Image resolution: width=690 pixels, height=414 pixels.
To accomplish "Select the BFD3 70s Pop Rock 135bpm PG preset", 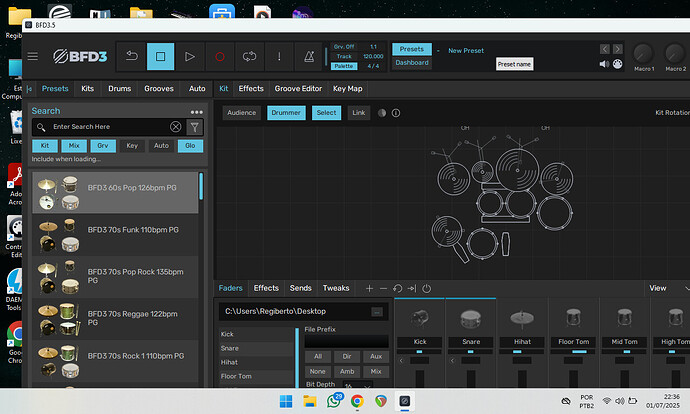I will [115, 277].
